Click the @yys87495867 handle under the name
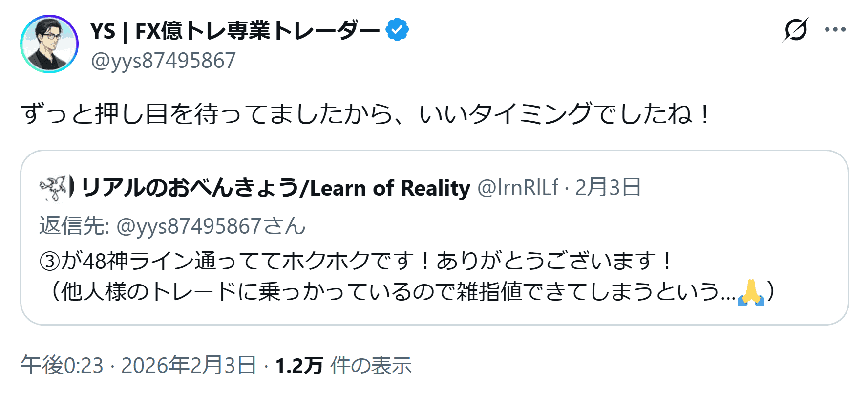The width and height of the screenshot is (868, 396). tap(163, 61)
